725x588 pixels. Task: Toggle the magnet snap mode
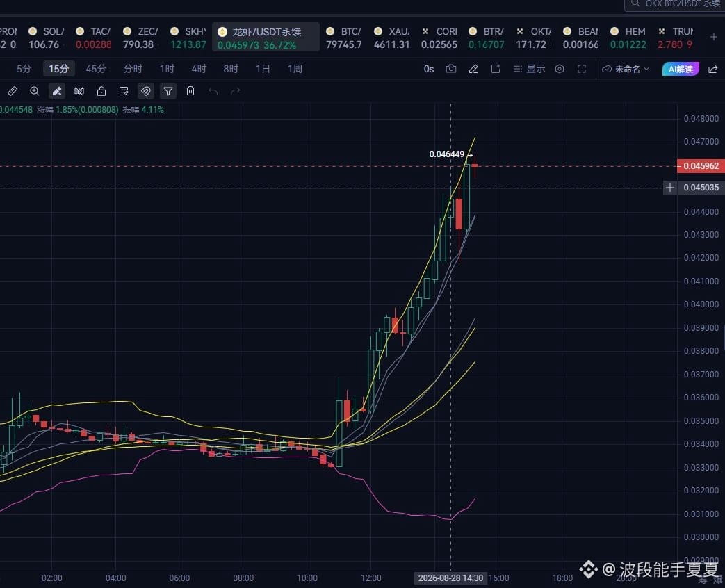point(146,91)
